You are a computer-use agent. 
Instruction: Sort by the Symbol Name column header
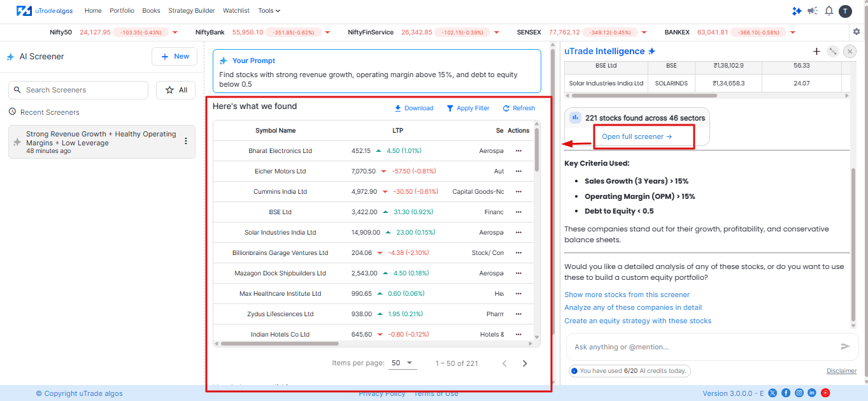pos(276,131)
